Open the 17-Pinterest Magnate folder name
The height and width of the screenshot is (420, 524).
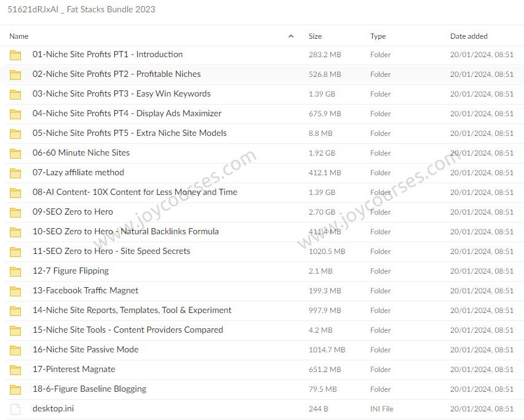pos(74,370)
